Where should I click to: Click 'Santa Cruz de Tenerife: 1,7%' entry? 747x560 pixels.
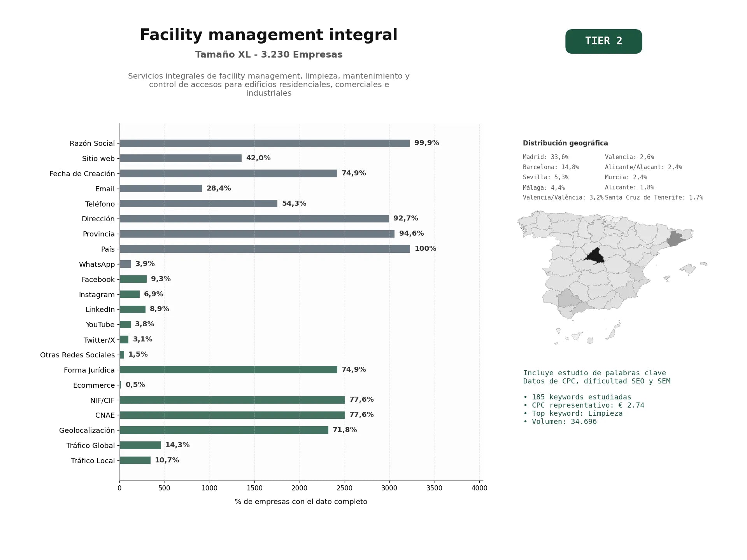click(654, 198)
